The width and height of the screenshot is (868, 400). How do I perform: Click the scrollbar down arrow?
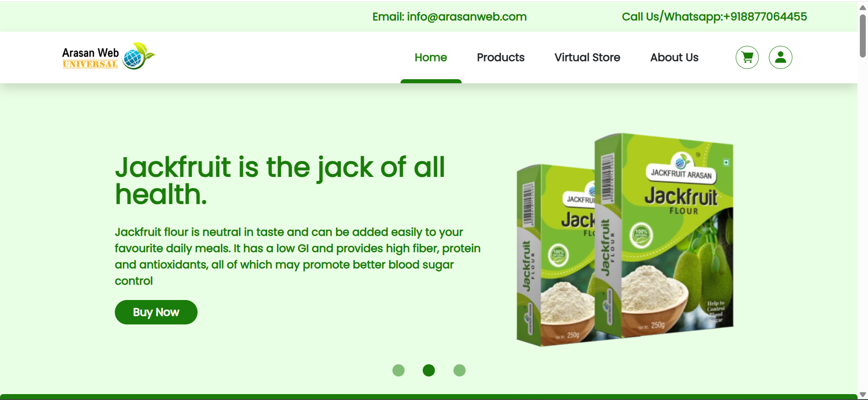click(863, 395)
